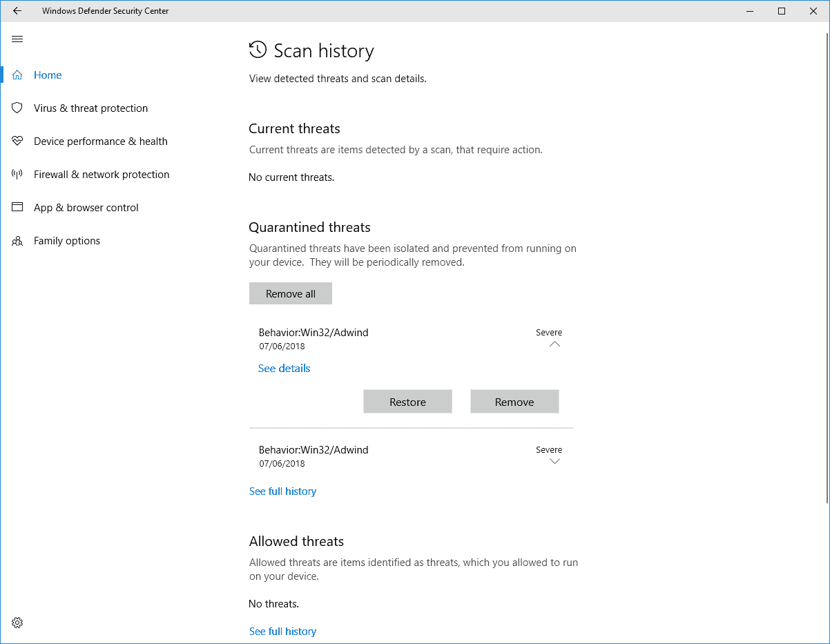The height and width of the screenshot is (644, 830).
Task: Select App & browser control
Action: (86, 208)
